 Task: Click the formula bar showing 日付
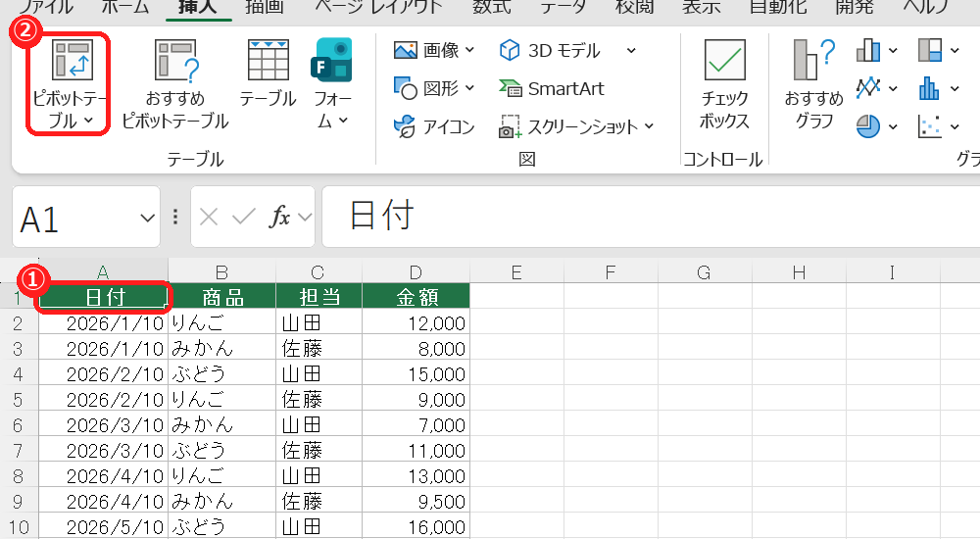[650, 217]
